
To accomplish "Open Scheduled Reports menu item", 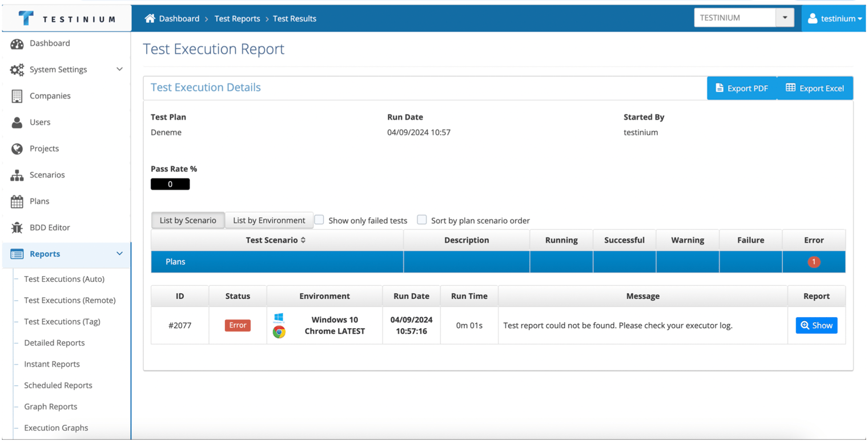I will [x=58, y=385].
